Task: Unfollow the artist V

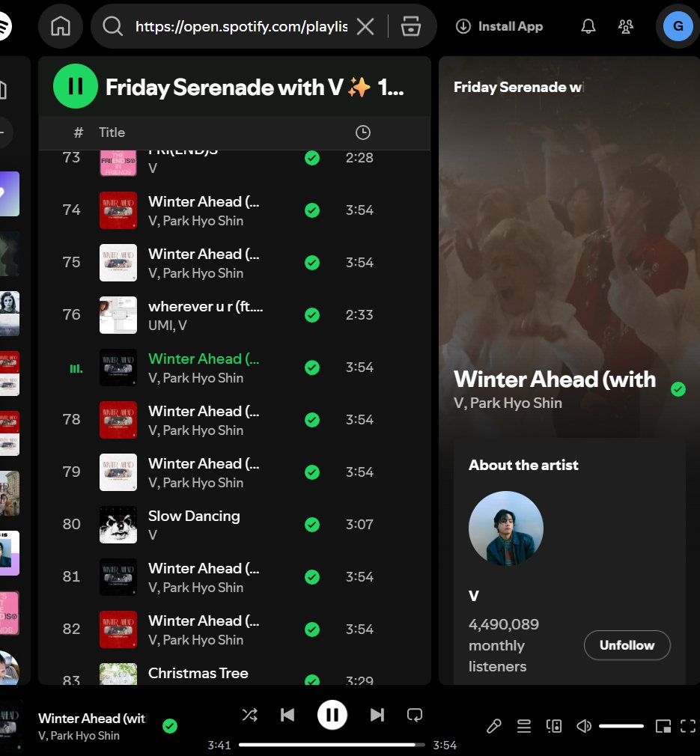Action: (627, 645)
